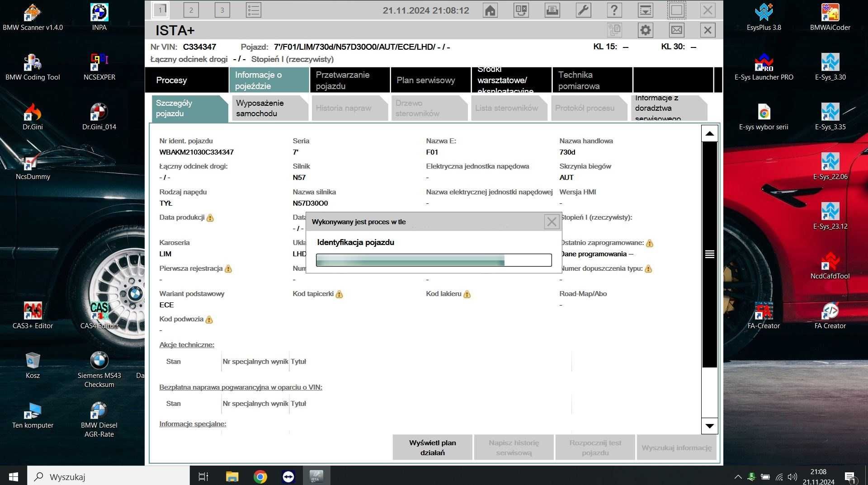This screenshot has height=485, width=868.
Task: Click Bezpłatna naprawa pogwarancyjna link
Action: coord(241,387)
